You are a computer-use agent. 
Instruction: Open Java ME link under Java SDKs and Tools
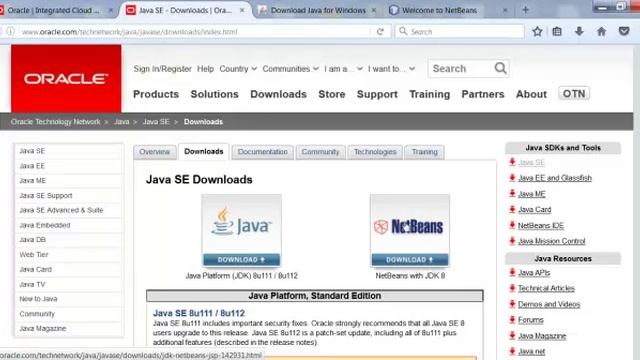531,194
